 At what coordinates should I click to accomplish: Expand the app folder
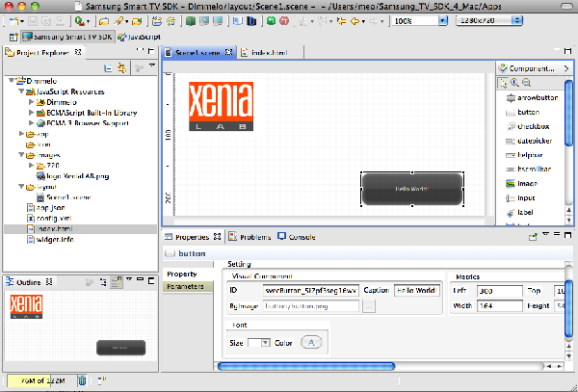pyautogui.click(x=21, y=133)
